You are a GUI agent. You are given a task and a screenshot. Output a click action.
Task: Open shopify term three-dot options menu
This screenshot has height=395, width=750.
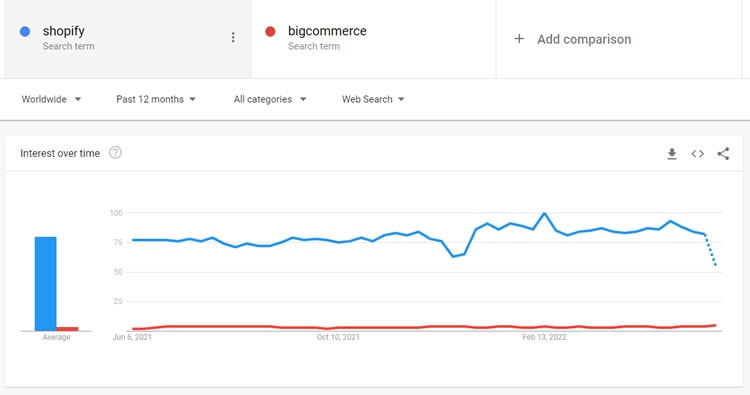(x=233, y=37)
